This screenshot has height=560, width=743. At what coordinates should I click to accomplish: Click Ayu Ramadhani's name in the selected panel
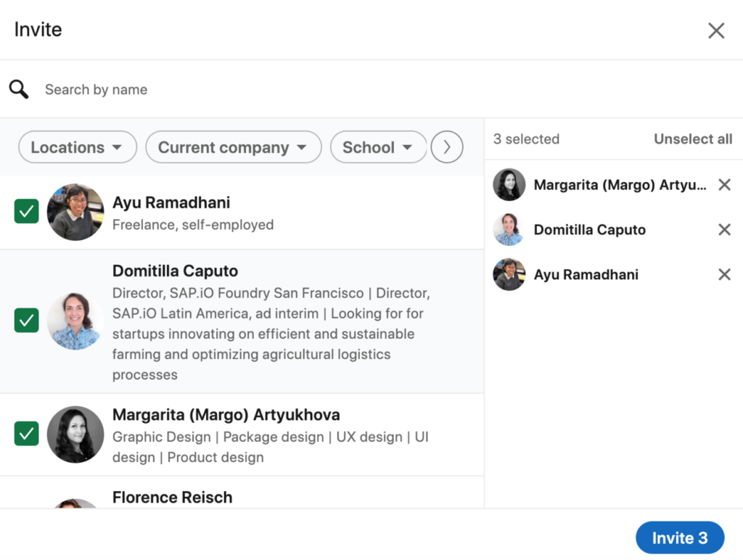tap(586, 274)
